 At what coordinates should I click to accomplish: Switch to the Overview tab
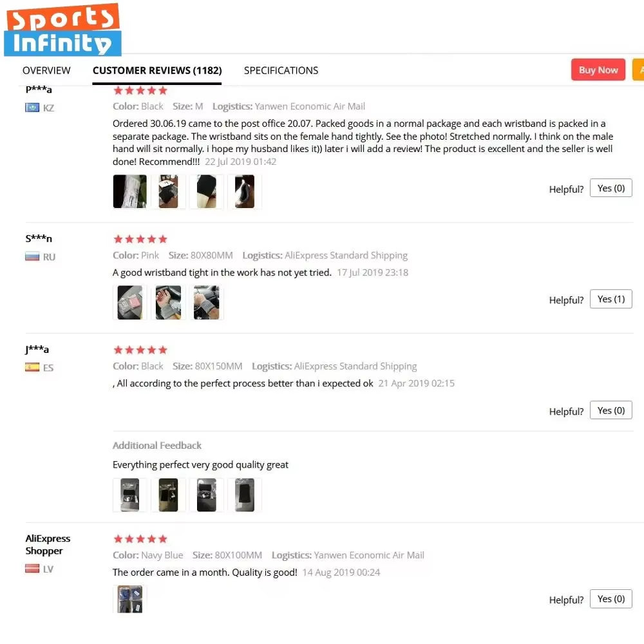tap(46, 70)
